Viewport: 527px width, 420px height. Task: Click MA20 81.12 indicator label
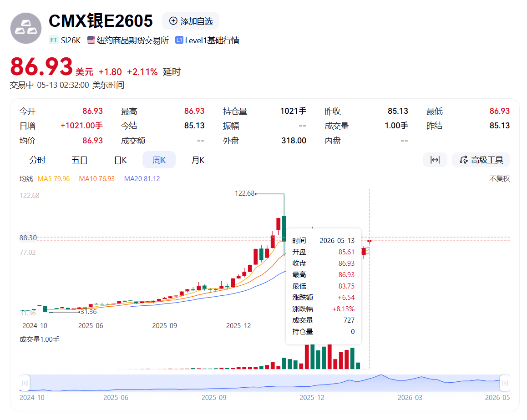(142, 179)
